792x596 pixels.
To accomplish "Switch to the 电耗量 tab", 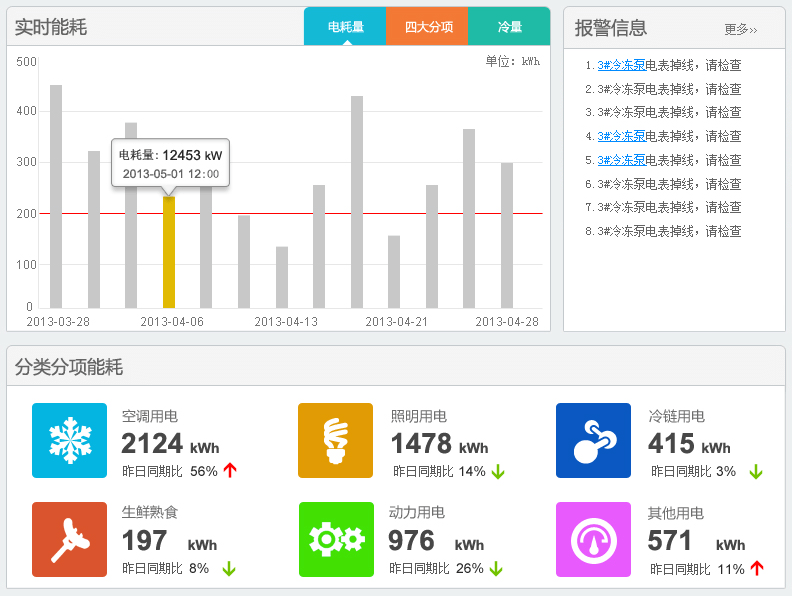I will (x=345, y=27).
